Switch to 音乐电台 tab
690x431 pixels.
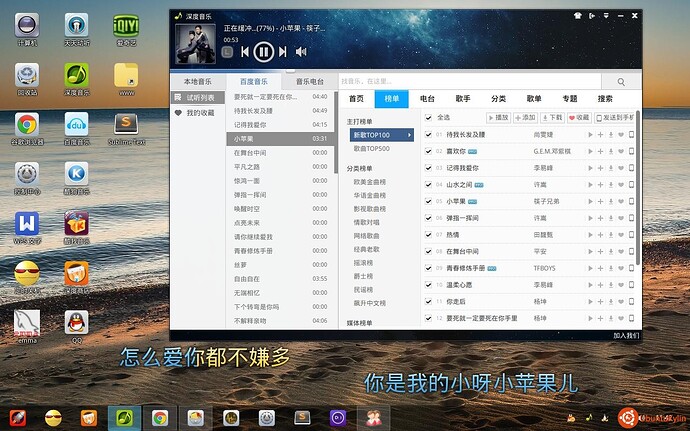tap(309, 81)
